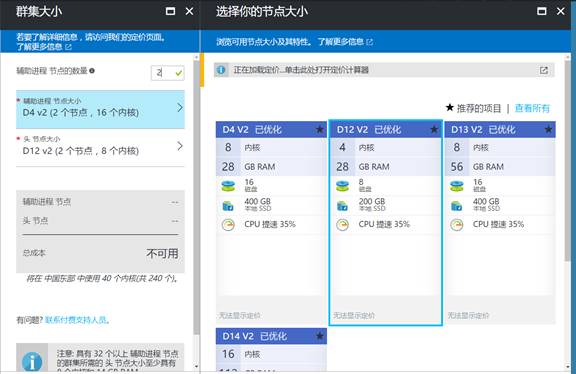Viewport: 576px width, 374px height.
Task: Click CPU speed gauge icon on D13 V2
Action: pyautogui.click(x=457, y=224)
